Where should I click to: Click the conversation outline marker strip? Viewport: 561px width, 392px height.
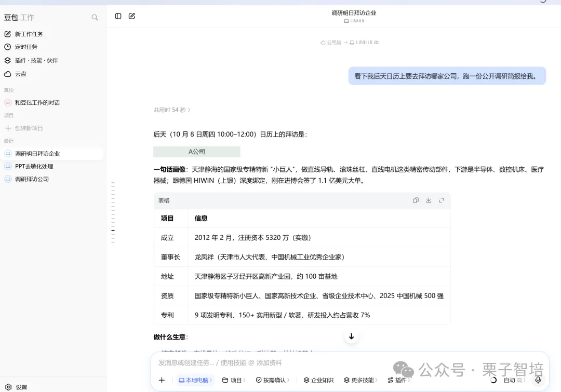click(x=113, y=212)
